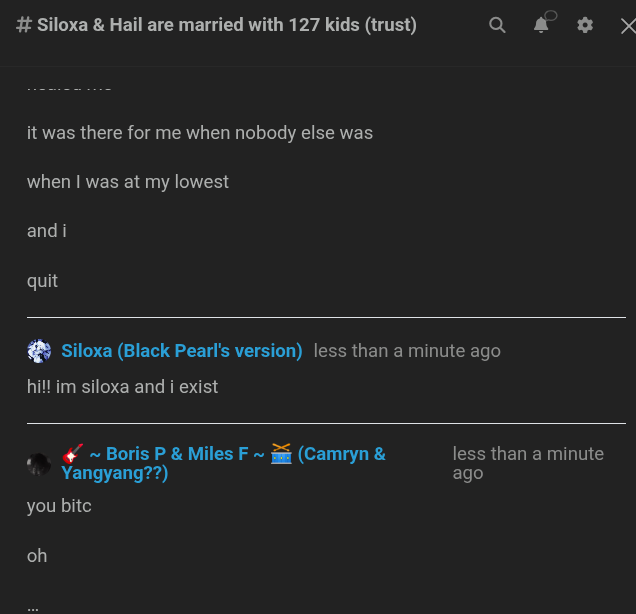Open the Siloxa (Black Pearl's version) profile
The width and height of the screenshot is (636, 614).
click(182, 351)
